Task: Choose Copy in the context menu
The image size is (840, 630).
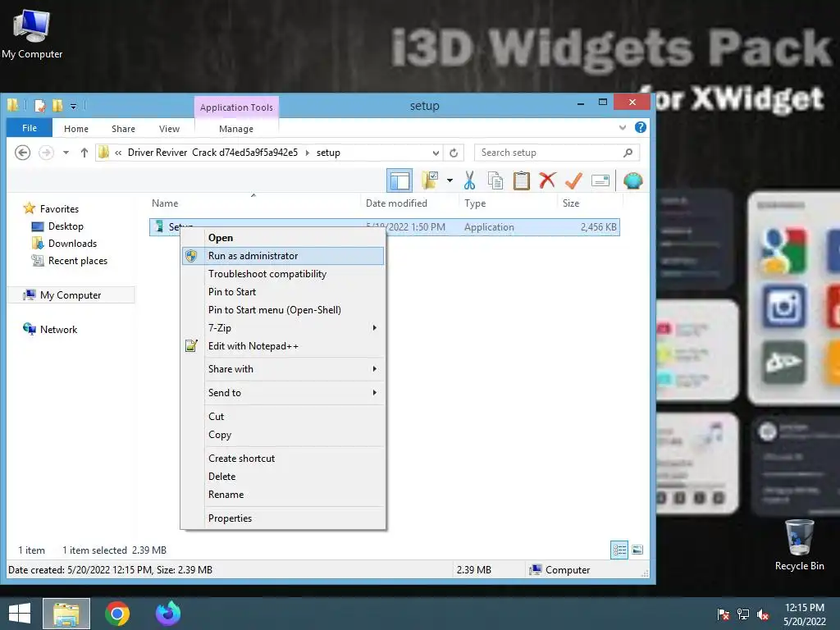Action: pos(283,435)
